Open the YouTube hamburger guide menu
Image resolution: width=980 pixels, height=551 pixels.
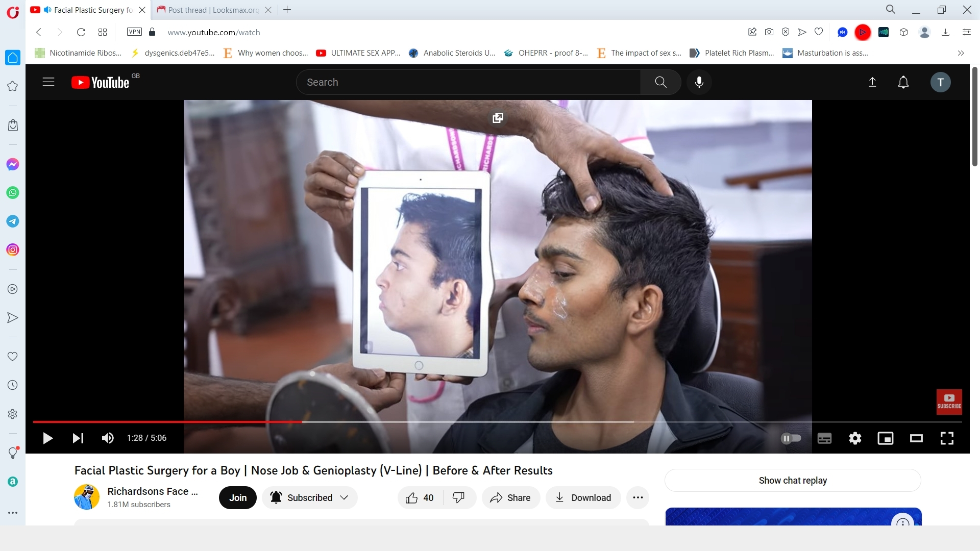[x=48, y=82]
